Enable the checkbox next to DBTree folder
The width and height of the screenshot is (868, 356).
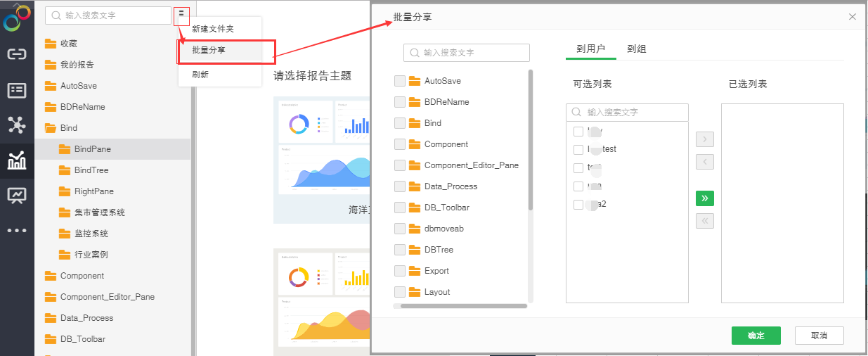pyautogui.click(x=399, y=250)
